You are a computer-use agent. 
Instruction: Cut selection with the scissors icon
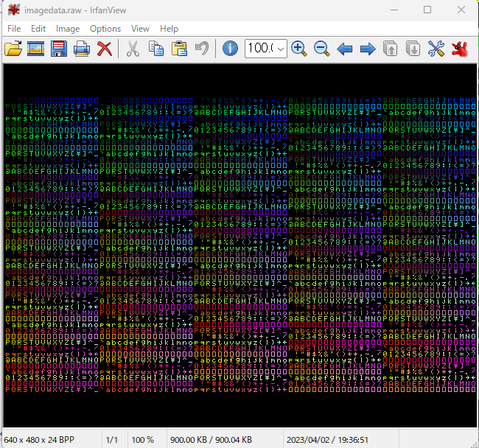coord(133,49)
